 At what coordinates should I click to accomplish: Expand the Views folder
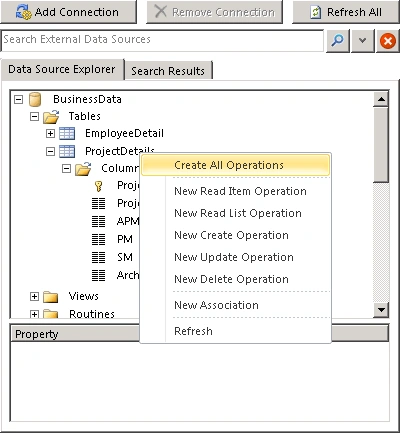click(x=34, y=296)
